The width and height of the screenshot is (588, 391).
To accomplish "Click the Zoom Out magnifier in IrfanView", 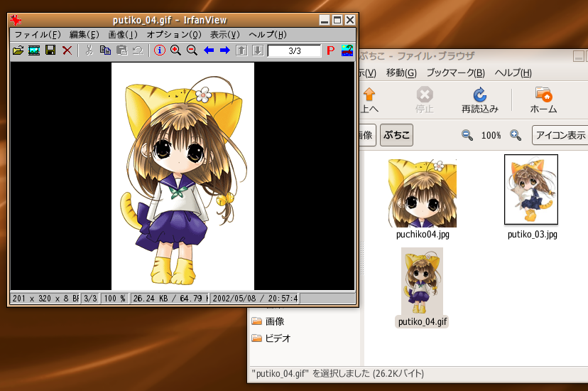I will tap(192, 50).
